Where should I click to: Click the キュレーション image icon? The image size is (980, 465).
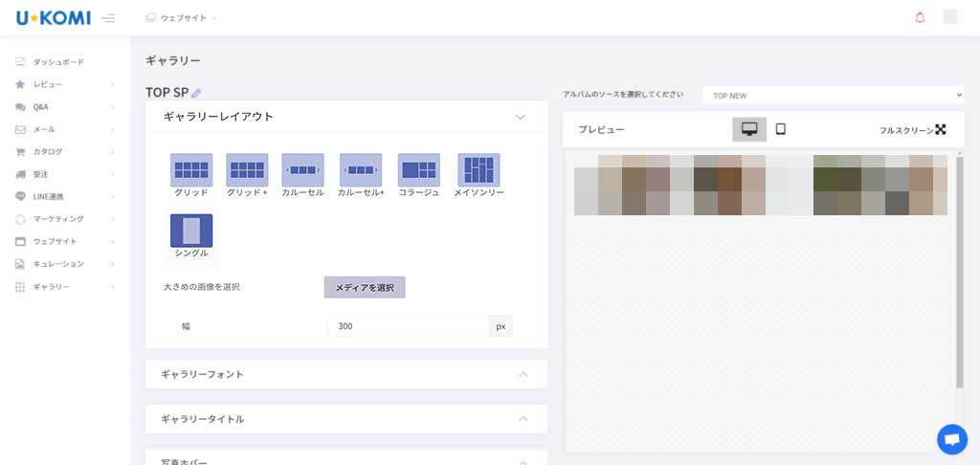point(20,264)
